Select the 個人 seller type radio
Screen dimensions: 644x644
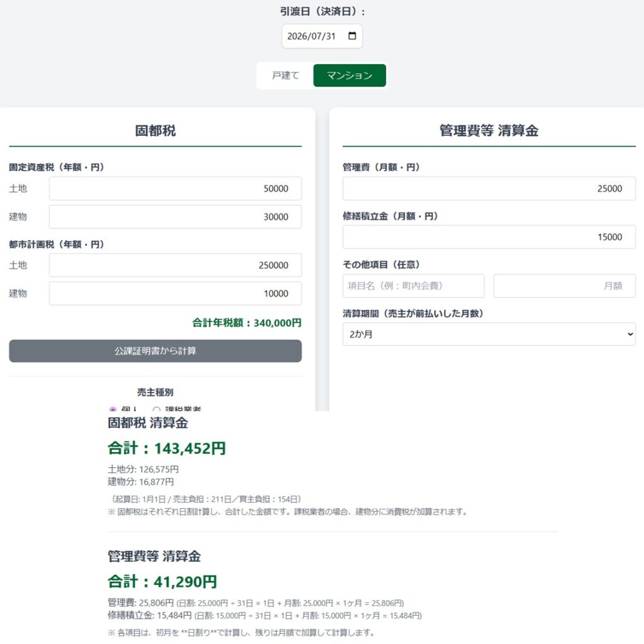[113, 409]
